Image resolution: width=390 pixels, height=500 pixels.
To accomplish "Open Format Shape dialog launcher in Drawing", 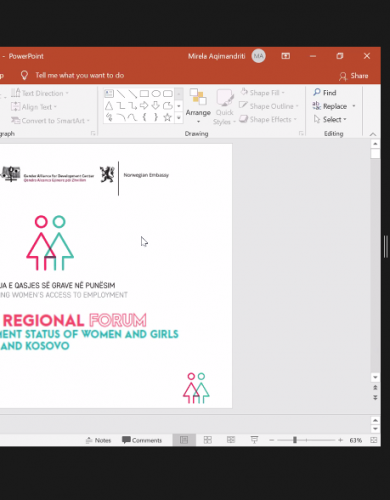I will (x=301, y=133).
